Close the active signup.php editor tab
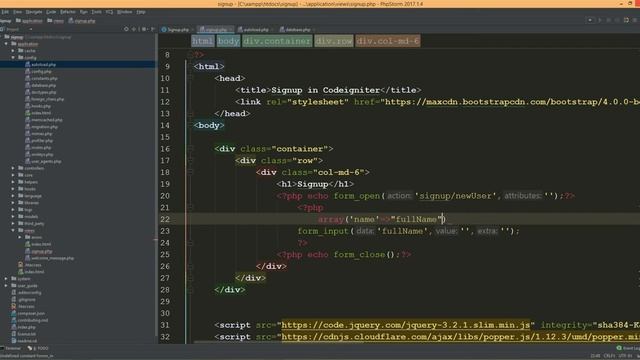The width and height of the screenshot is (640, 360). [231, 30]
